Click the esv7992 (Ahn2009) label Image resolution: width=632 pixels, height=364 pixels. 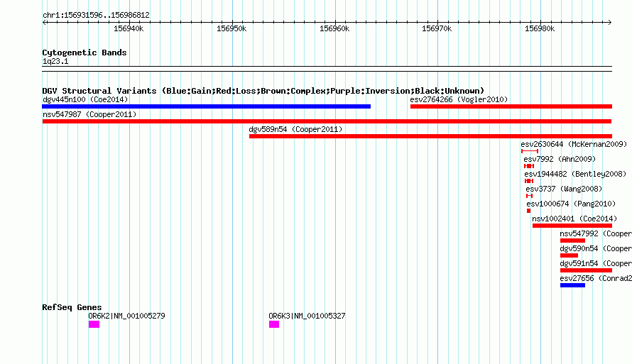point(560,159)
